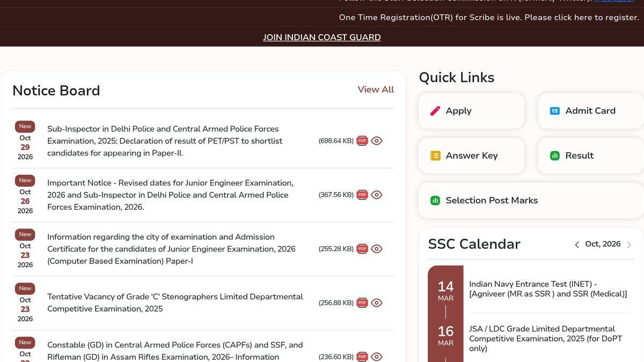This screenshot has height=362, width=644.
Task: Open PDF icon for Sub-Inspector PET/PST result notice
Action: [x=362, y=141]
